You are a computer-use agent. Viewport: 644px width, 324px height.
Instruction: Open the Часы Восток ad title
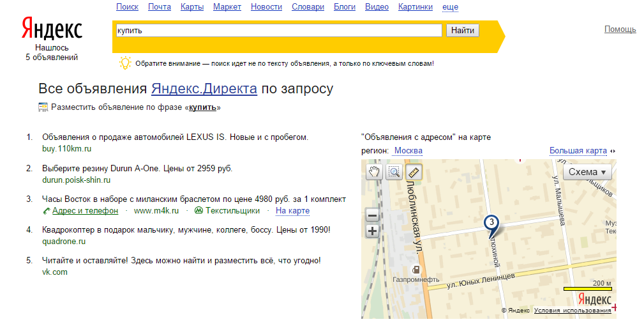(194, 199)
